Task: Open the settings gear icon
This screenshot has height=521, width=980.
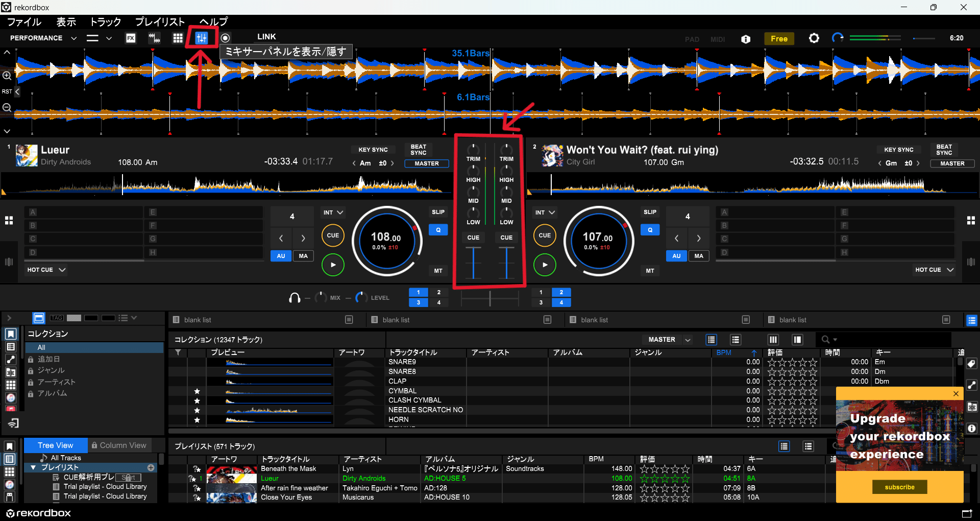Action: (814, 38)
